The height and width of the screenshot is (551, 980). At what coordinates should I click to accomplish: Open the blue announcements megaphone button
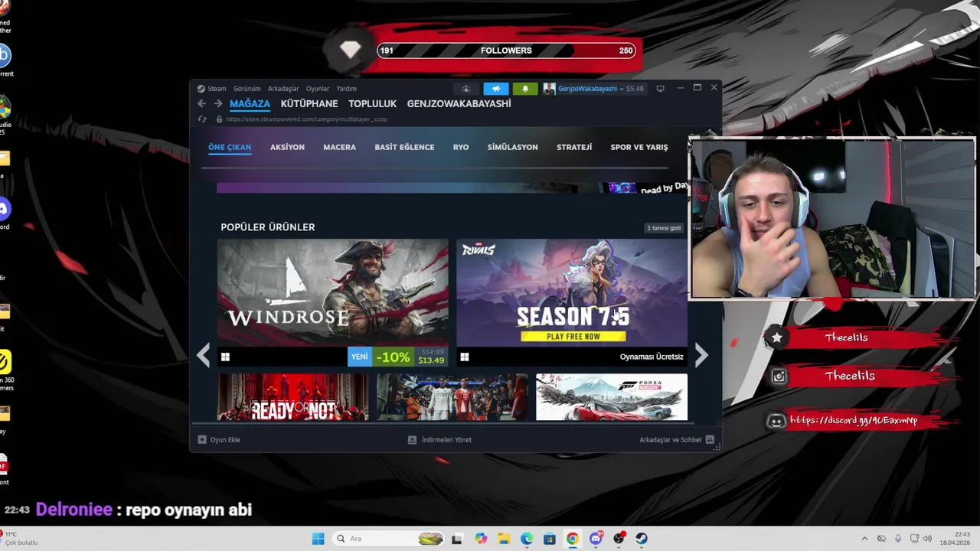click(495, 89)
